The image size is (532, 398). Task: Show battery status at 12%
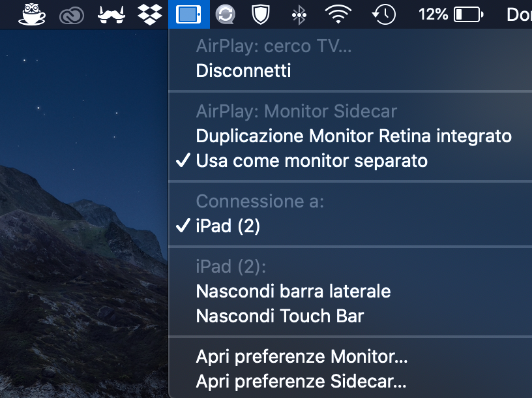click(x=451, y=14)
